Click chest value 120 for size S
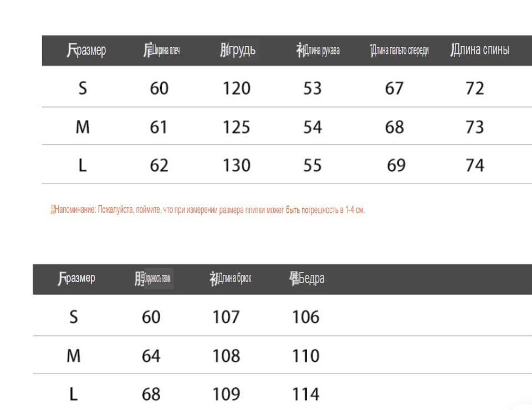The image size is (532, 410). [x=237, y=88]
